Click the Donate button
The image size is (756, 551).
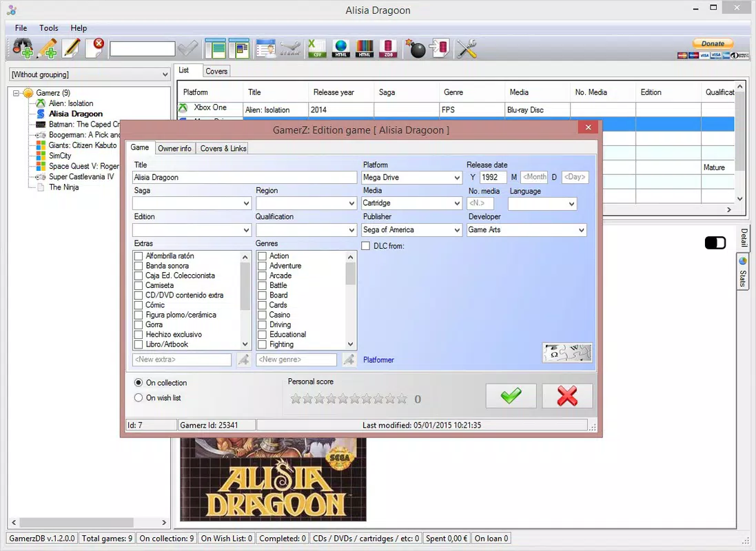[713, 43]
